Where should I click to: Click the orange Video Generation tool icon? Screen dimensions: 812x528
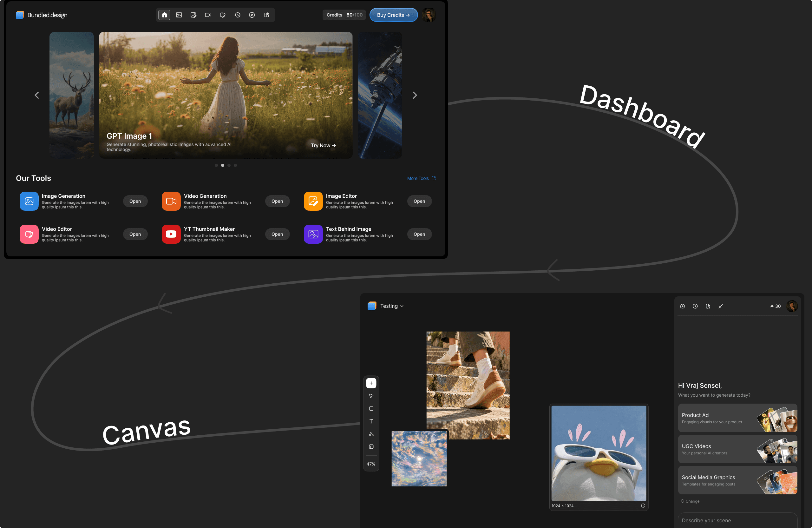(171, 201)
